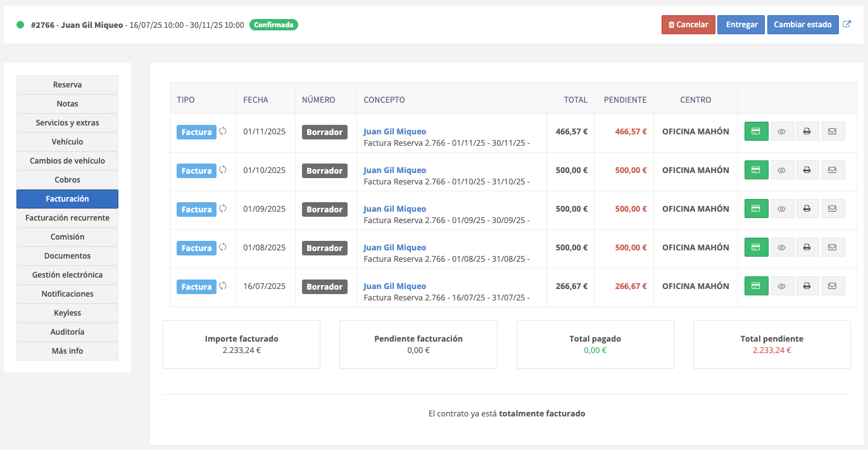868x450 pixels.
Task: View the 16/07/2025 invoice with eye icon
Action: pos(782,286)
